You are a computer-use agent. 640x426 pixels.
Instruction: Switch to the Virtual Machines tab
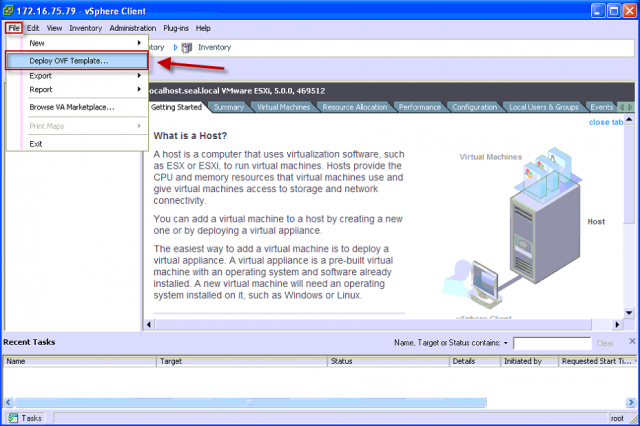tap(283, 107)
